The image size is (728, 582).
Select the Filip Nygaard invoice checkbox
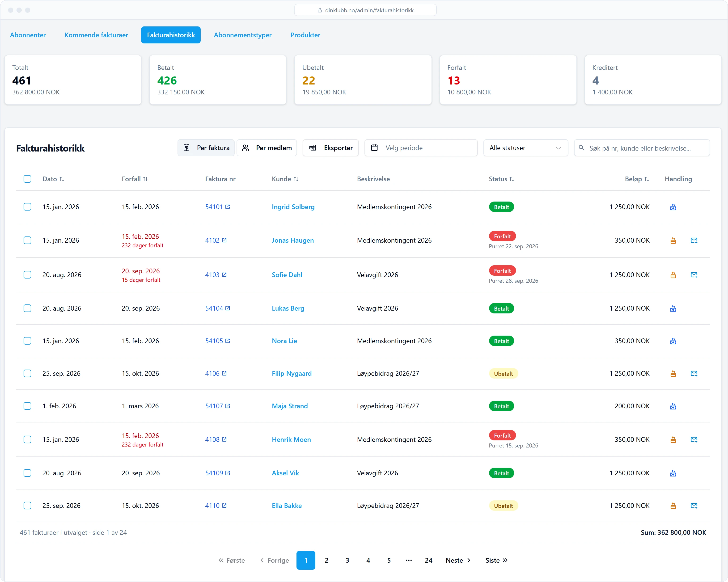27,373
